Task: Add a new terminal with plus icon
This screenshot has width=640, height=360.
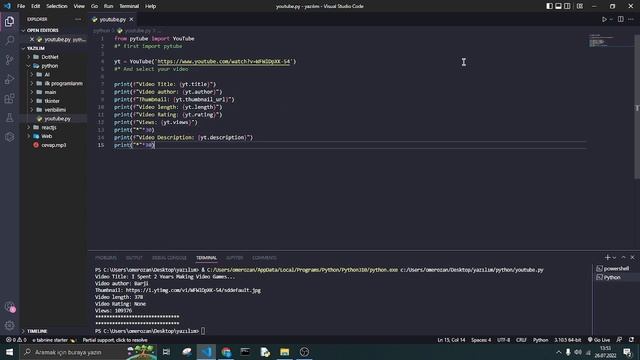Action: tap(607, 258)
